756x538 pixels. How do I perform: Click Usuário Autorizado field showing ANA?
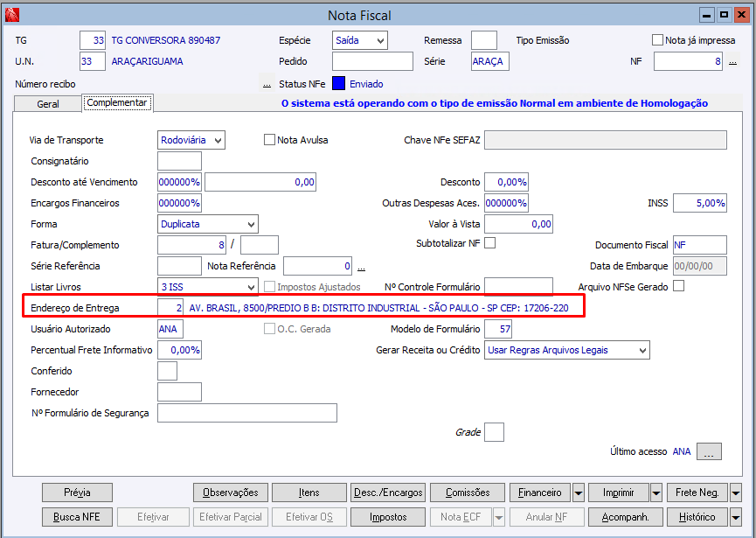[x=170, y=330]
